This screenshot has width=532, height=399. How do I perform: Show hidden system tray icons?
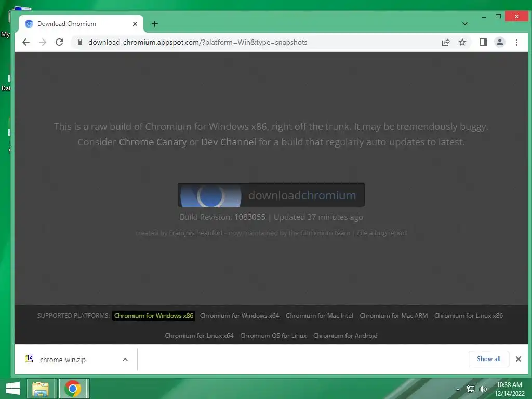click(458, 389)
